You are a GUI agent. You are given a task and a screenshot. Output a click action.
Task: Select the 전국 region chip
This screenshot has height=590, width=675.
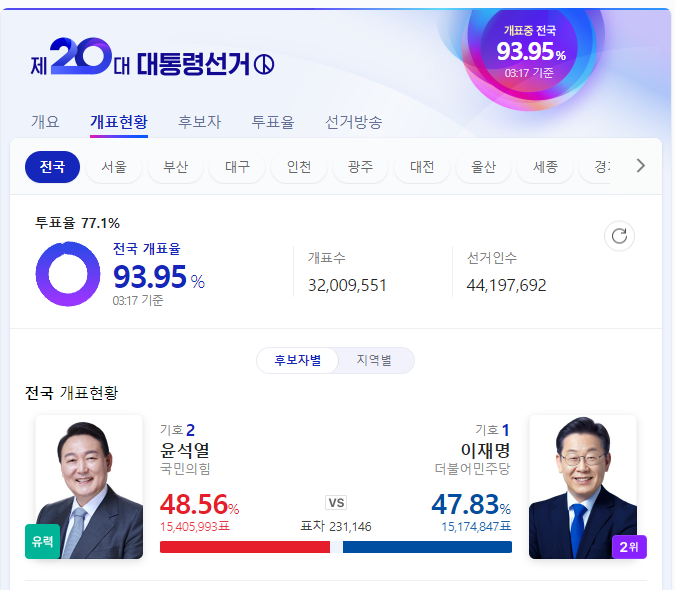(53, 167)
